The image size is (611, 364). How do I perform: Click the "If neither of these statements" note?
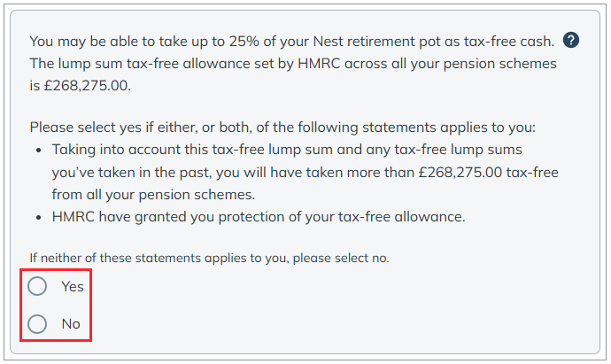click(x=209, y=258)
